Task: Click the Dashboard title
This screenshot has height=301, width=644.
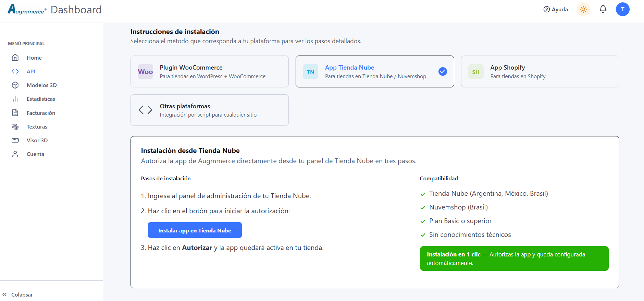Action: tap(76, 10)
